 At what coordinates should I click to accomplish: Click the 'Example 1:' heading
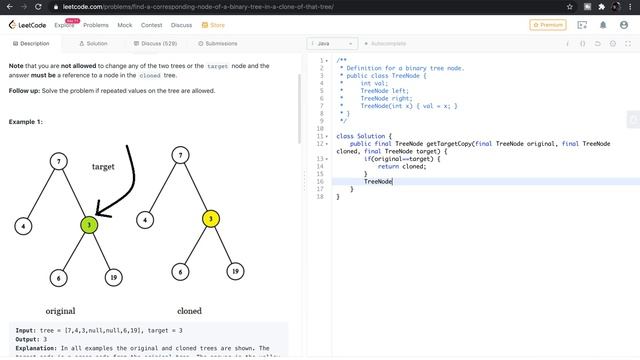pyautogui.click(x=26, y=122)
